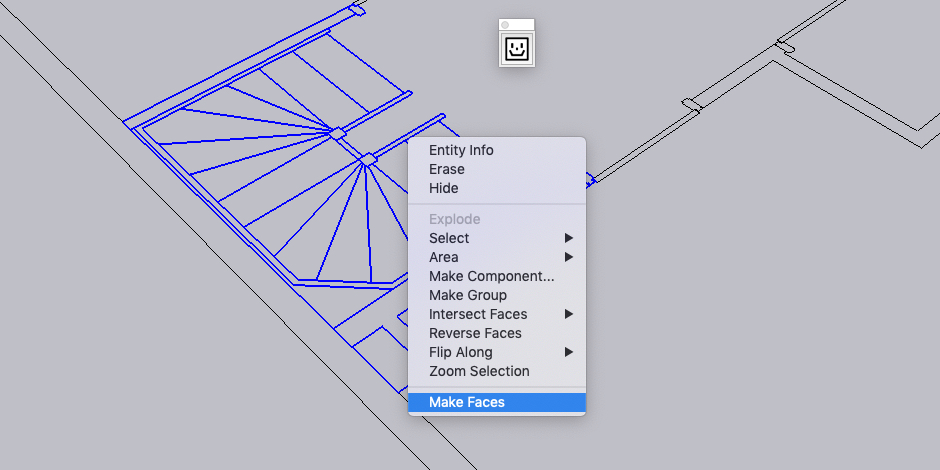Open the Select submenu
940x470 pixels.
(496, 238)
